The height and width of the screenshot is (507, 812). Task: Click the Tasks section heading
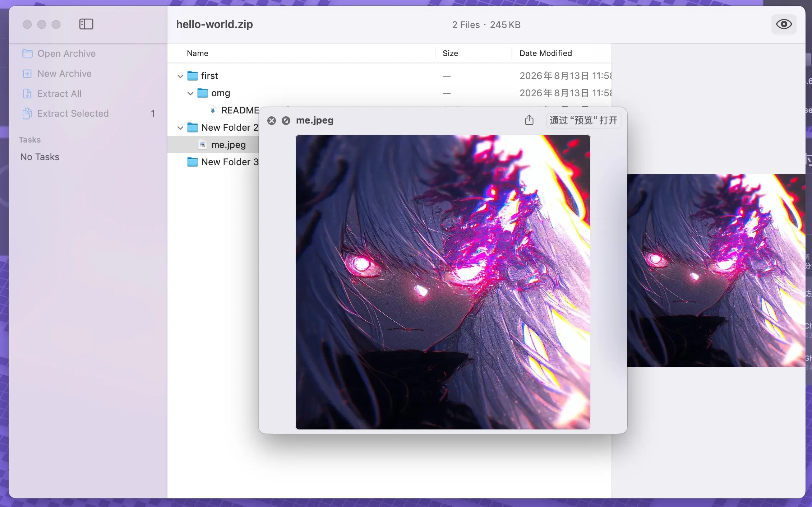[30, 140]
